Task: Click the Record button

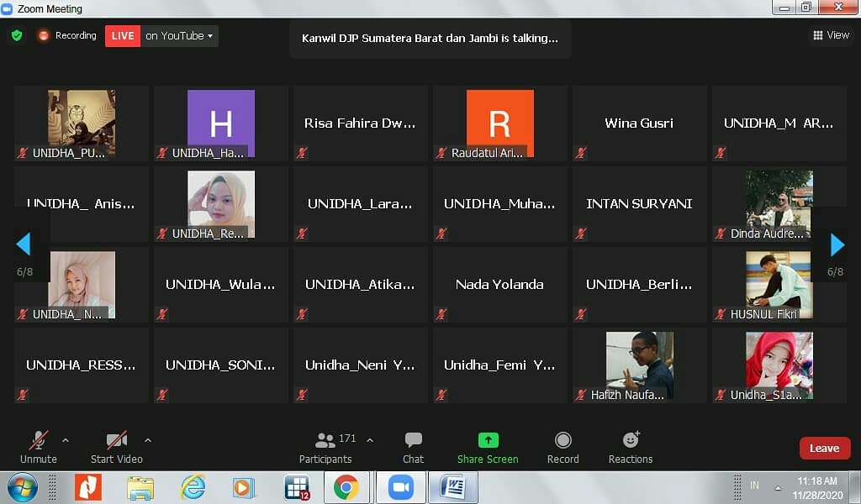Action: point(563,448)
